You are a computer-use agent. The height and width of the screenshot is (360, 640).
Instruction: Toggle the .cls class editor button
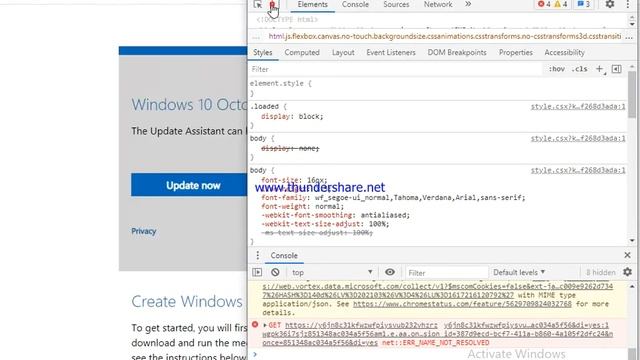pos(579,69)
